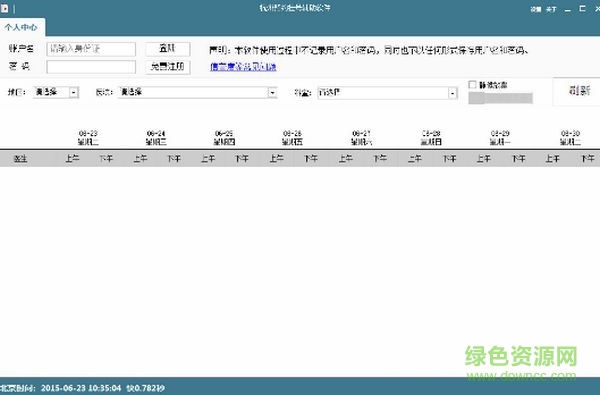Image resolution: width=600 pixels, height=395 pixels.
Task: Click the gray progress bar under the checkbox
Action: click(x=501, y=98)
